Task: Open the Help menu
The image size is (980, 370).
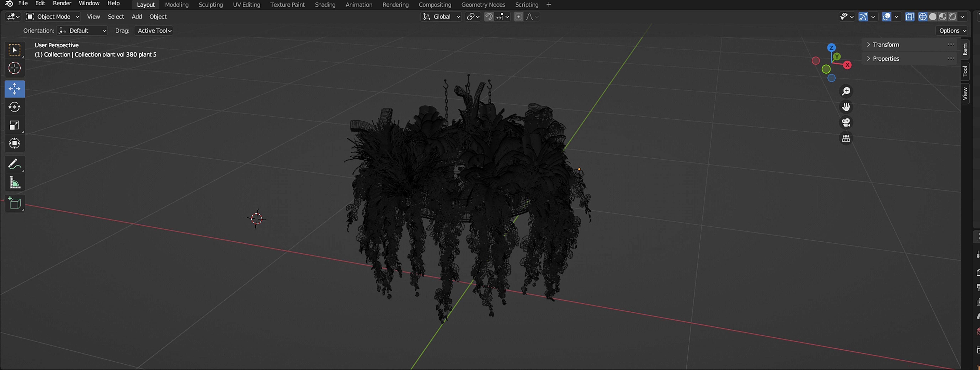Action: coord(113,3)
